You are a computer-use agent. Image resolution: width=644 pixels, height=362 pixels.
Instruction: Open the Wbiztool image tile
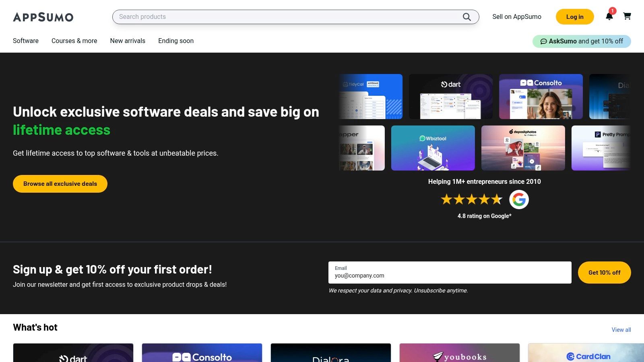[433, 148]
